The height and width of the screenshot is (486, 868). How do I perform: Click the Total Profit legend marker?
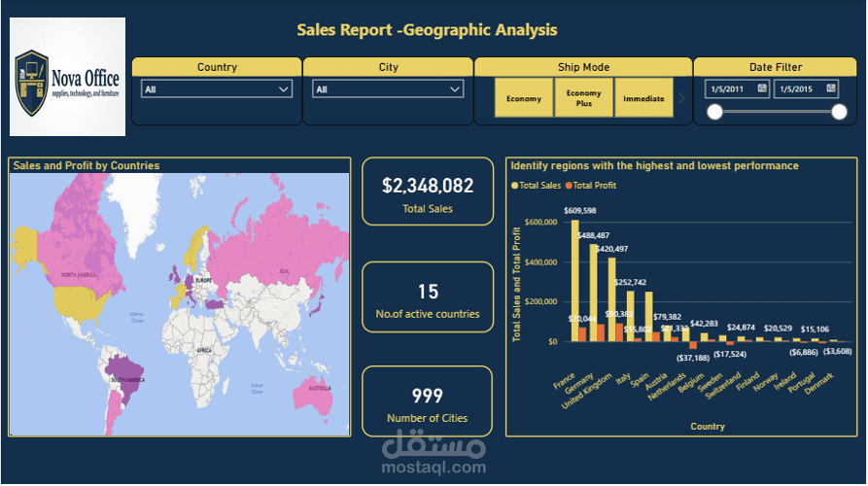tap(569, 186)
